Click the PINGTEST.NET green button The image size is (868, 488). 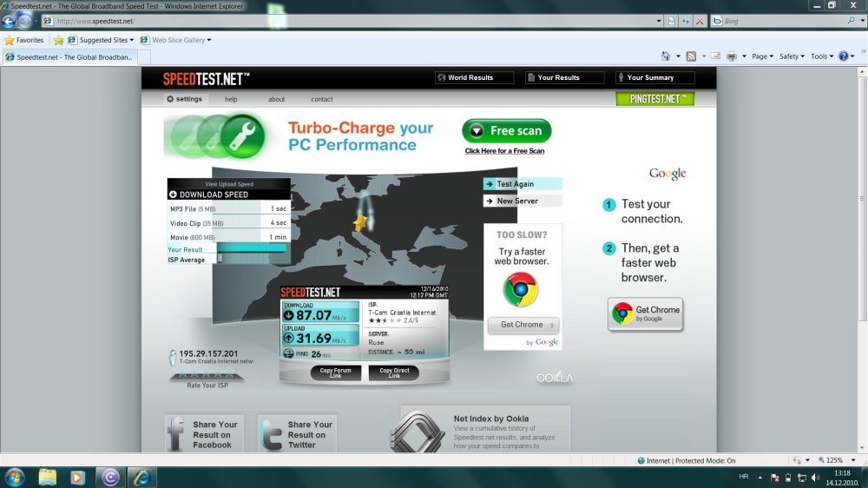[654, 99]
